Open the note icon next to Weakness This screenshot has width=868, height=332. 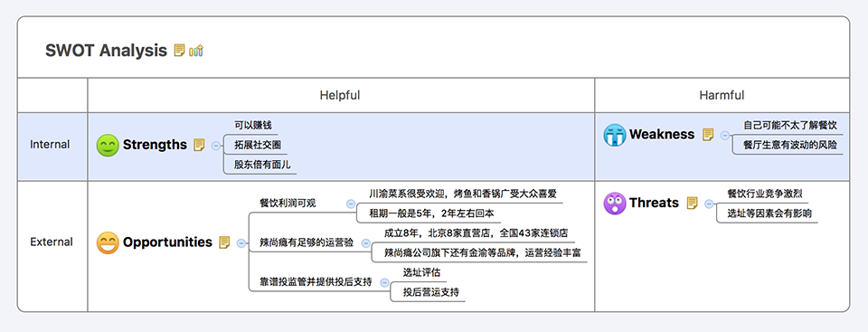[x=707, y=135]
